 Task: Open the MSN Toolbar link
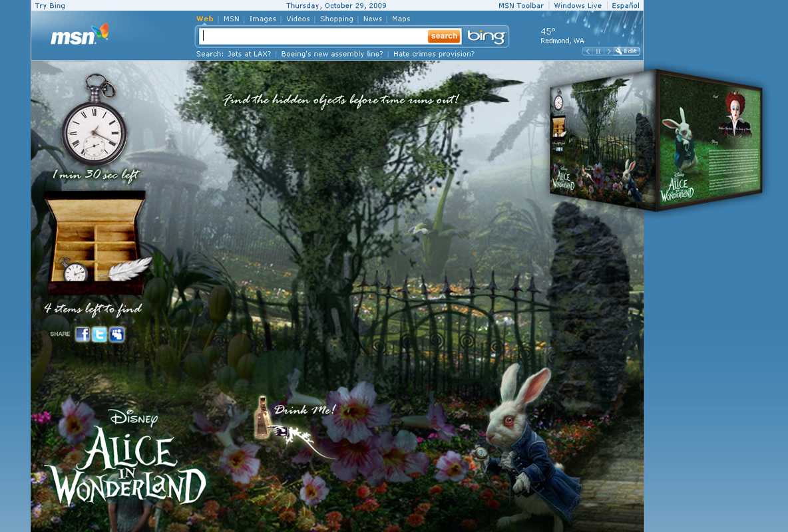pos(520,6)
